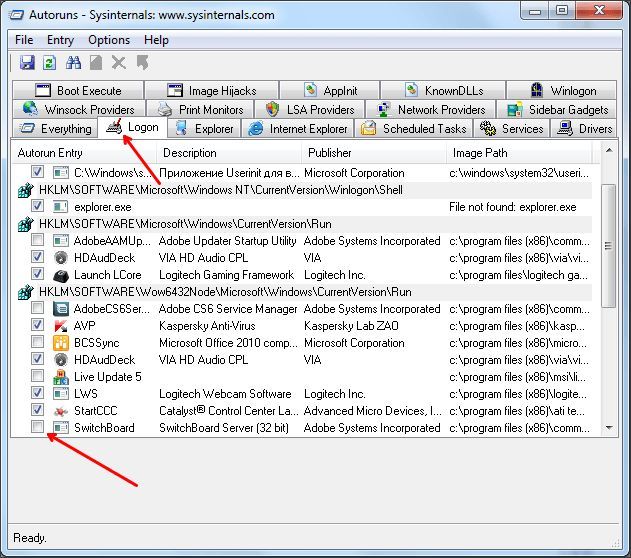Sort by Image Path column header
This screenshot has height=558, width=631.
[519, 153]
